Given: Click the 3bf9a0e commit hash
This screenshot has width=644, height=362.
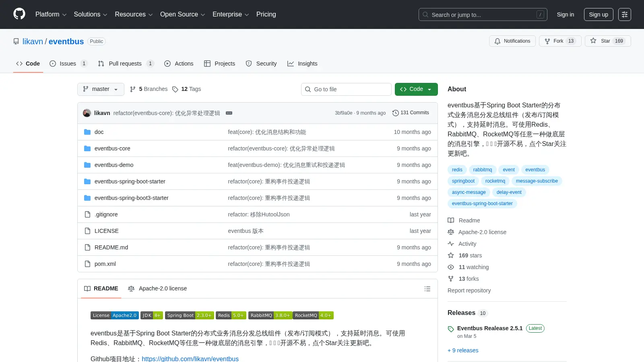Looking at the screenshot, I should tap(343, 113).
